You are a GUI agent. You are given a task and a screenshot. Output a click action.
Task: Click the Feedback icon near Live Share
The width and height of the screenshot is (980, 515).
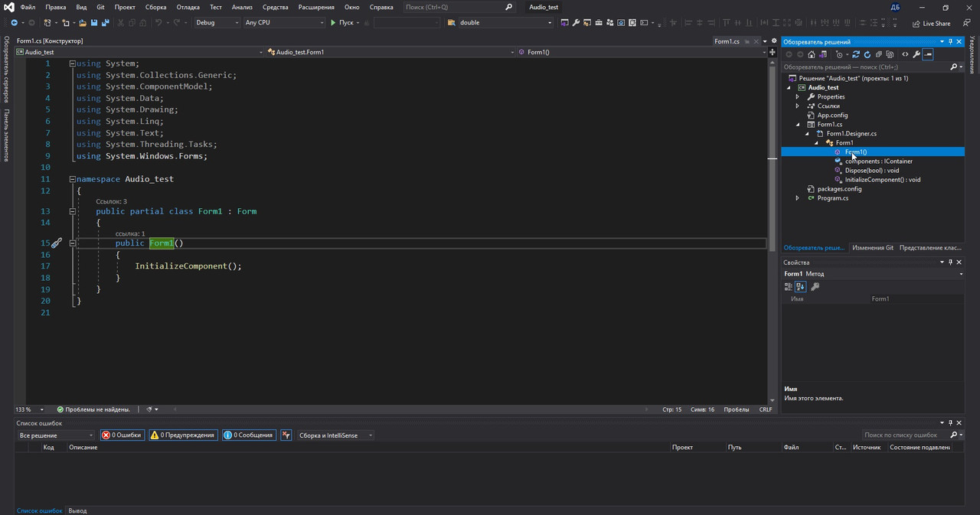pyautogui.click(x=966, y=23)
